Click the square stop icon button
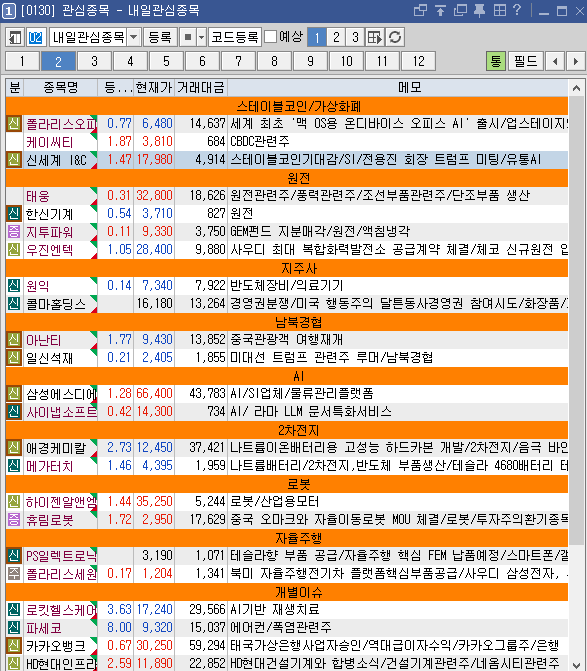587x671 pixels. (188, 37)
